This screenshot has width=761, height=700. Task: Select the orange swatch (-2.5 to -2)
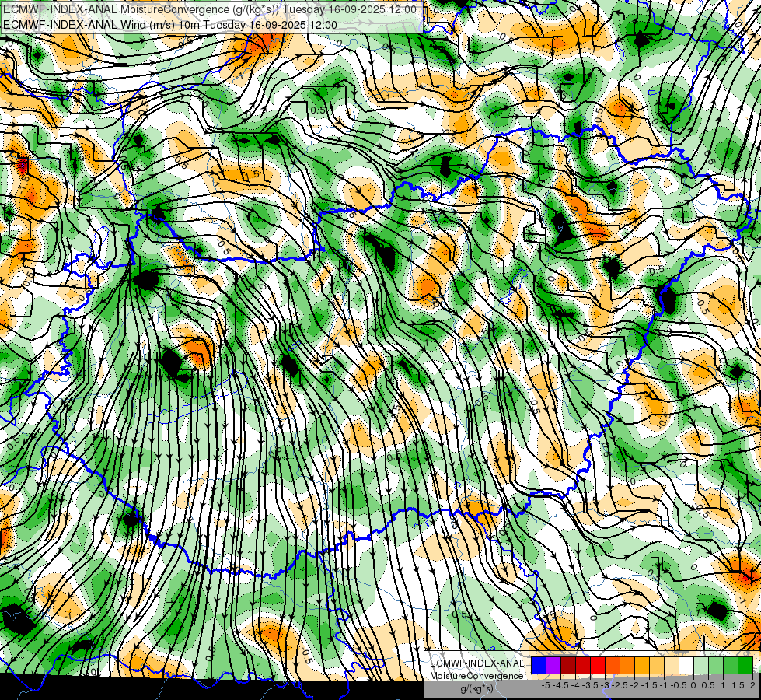pyautogui.click(x=627, y=665)
